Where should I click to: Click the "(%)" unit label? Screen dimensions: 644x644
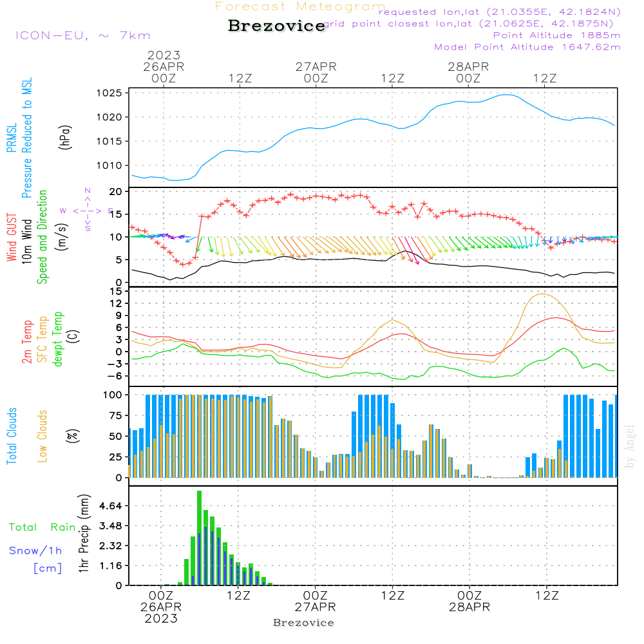pyautogui.click(x=73, y=435)
